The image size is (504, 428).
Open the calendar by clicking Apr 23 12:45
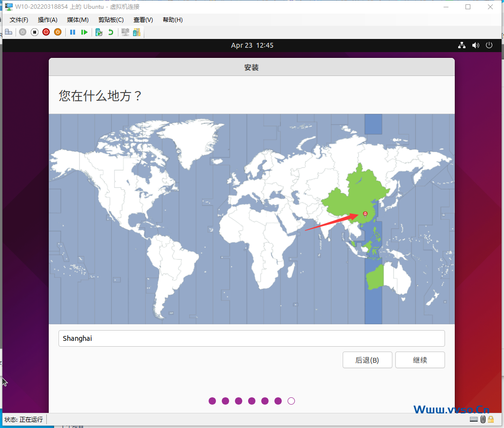click(x=252, y=45)
